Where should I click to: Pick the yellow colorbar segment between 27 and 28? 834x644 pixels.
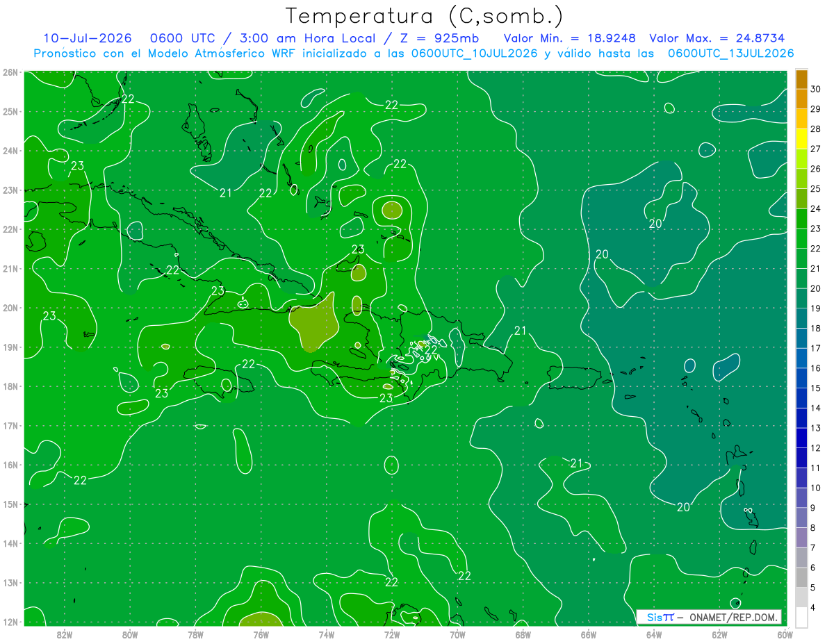click(801, 139)
